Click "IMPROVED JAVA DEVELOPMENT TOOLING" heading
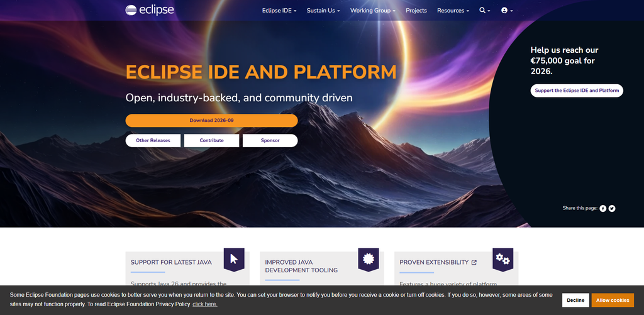Viewport: 644px width, 315px height. pos(301,266)
